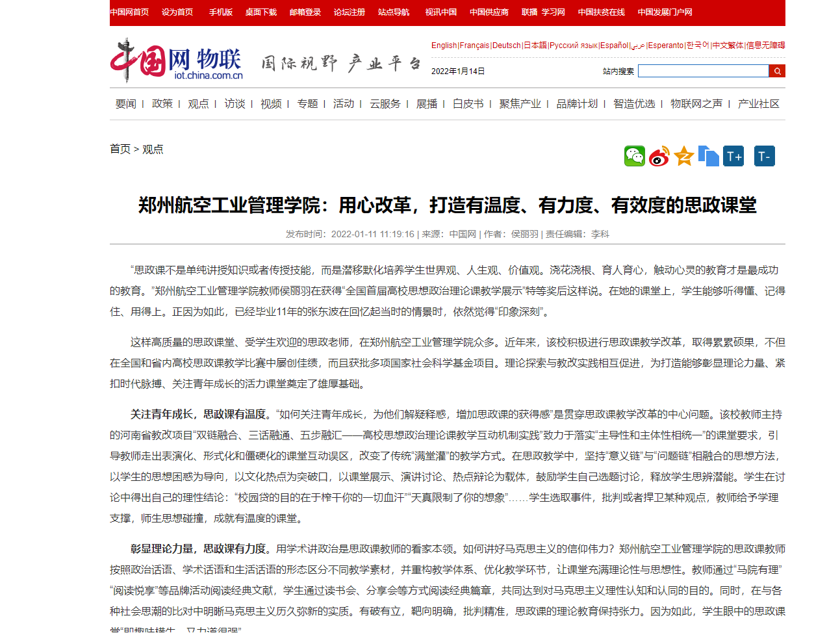Open the 观点 navigation item
Screen dimensions: 840x633
pyautogui.click(x=198, y=104)
